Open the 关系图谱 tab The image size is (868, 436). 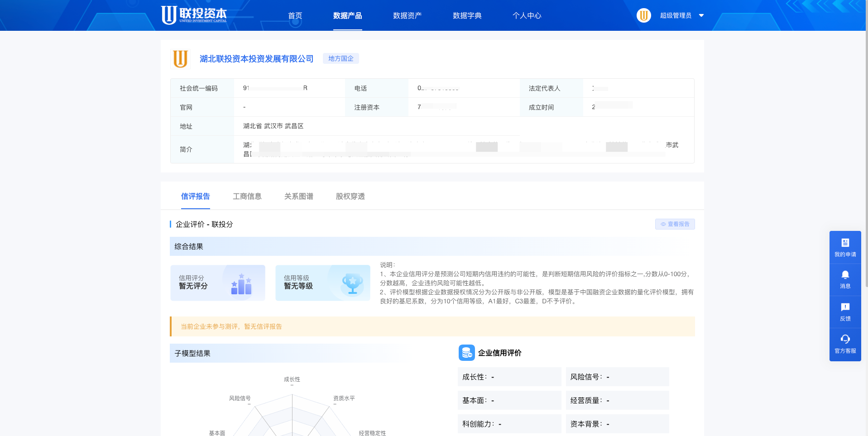pos(299,196)
